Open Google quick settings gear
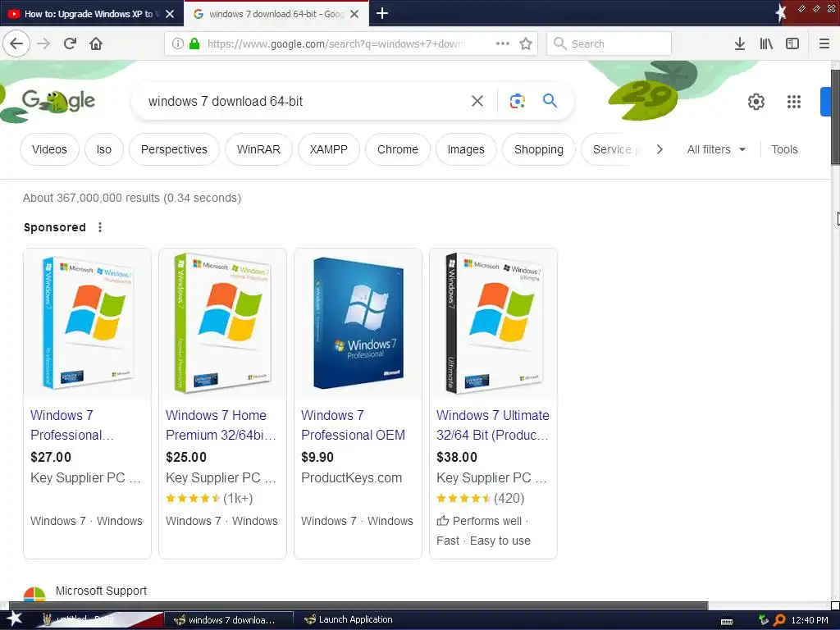The width and height of the screenshot is (840, 630). coord(756,101)
